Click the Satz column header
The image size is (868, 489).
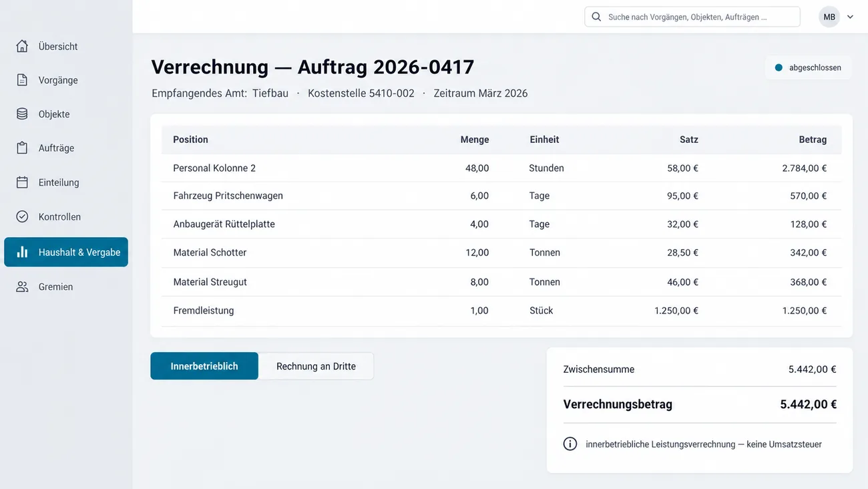coord(689,140)
